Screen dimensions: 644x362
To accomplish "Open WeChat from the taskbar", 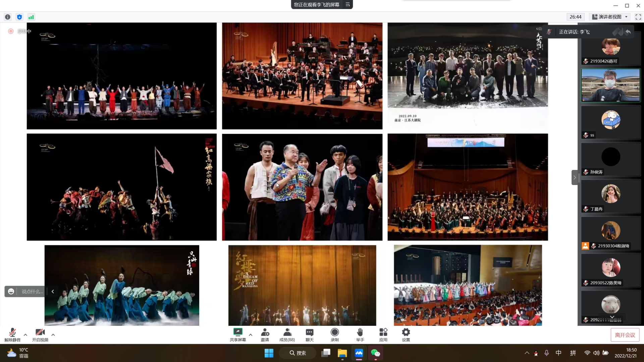I will 375,353.
